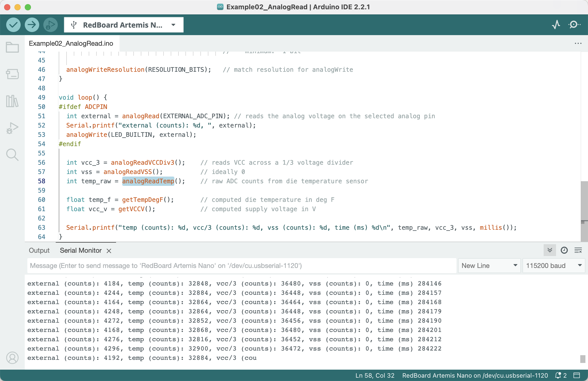
Task: Click '#endif' directive on line 54
Action: pyautogui.click(x=70, y=144)
